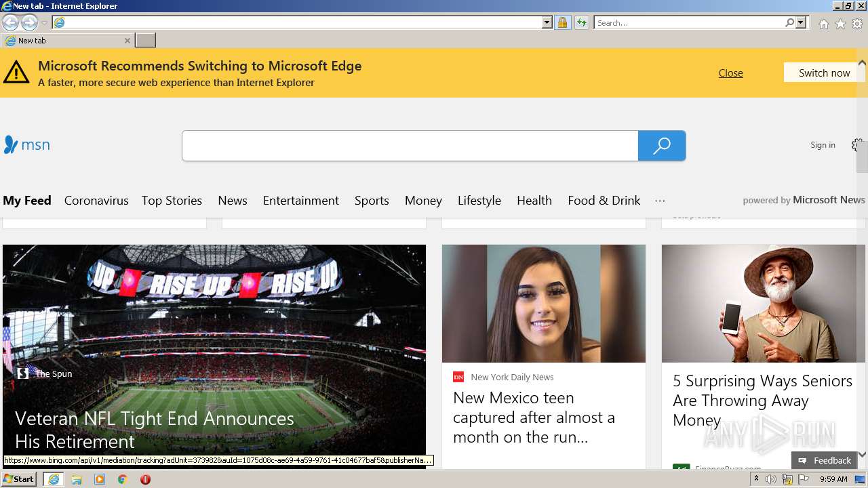Click The Spun source label
The width and height of the screenshot is (868, 488).
click(x=54, y=373)
